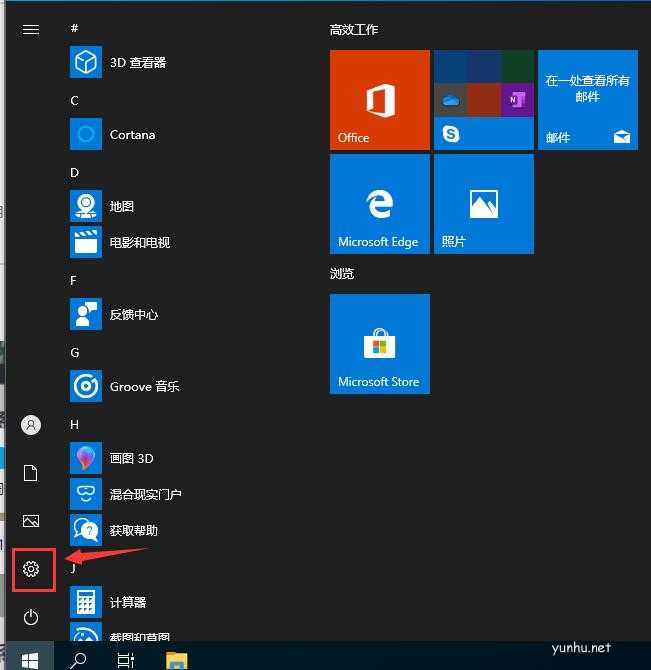
Task: Open OneDrive from the tile folder
Action: 451,100
